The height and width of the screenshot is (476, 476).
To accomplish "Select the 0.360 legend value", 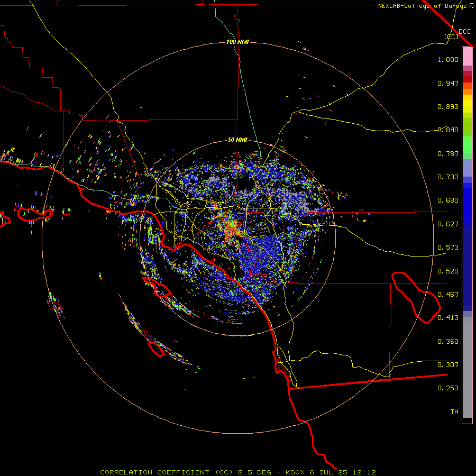I will (448, 342).
